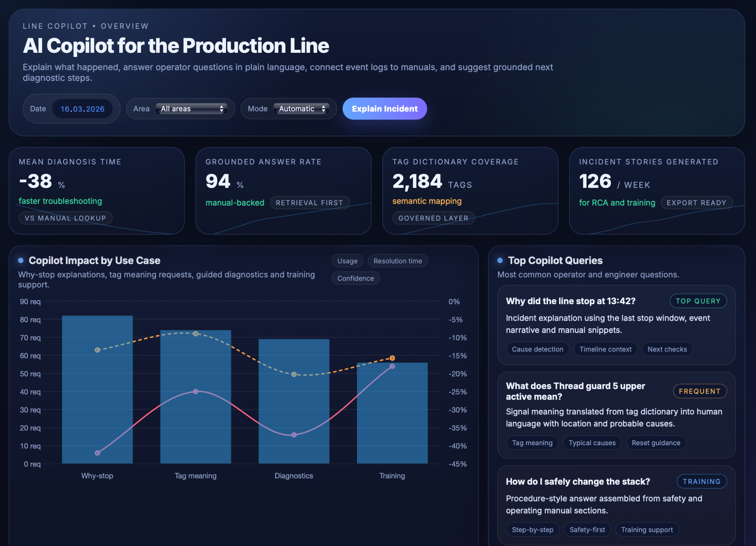Open the Mode dropdown set to Automatic

click(301, 109)
